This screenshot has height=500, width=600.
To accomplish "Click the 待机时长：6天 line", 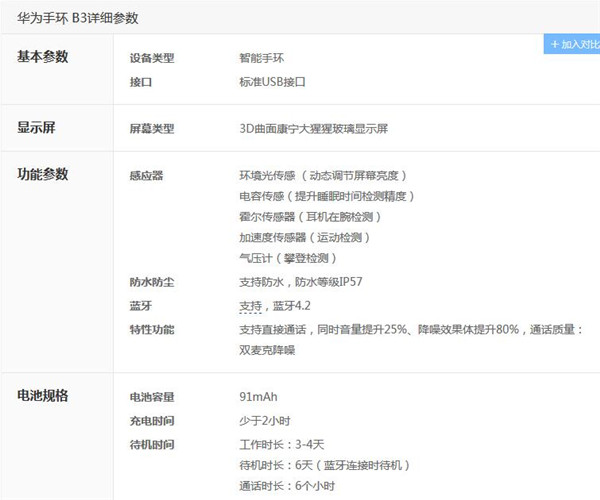I will 324,465.
